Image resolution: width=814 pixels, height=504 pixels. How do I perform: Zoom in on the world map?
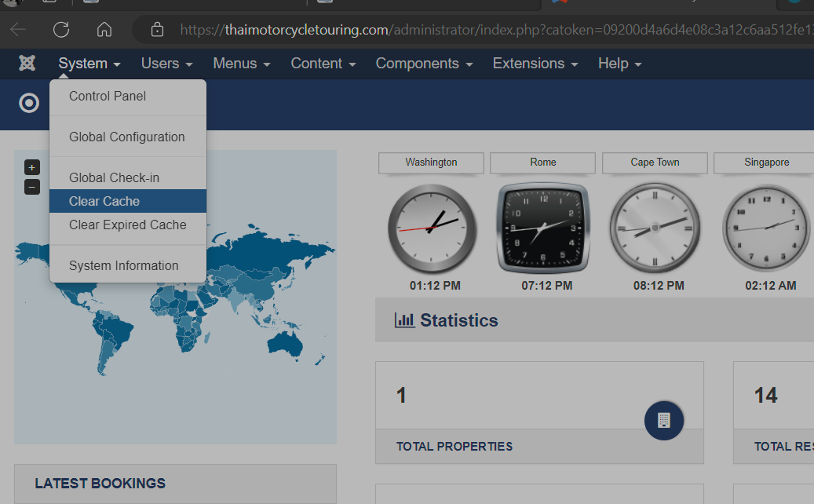31,167
